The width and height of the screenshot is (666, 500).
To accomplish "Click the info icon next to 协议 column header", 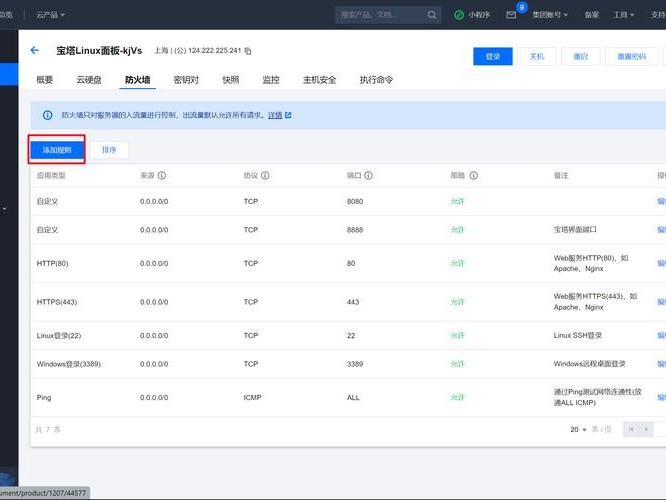I will (265, 175).
